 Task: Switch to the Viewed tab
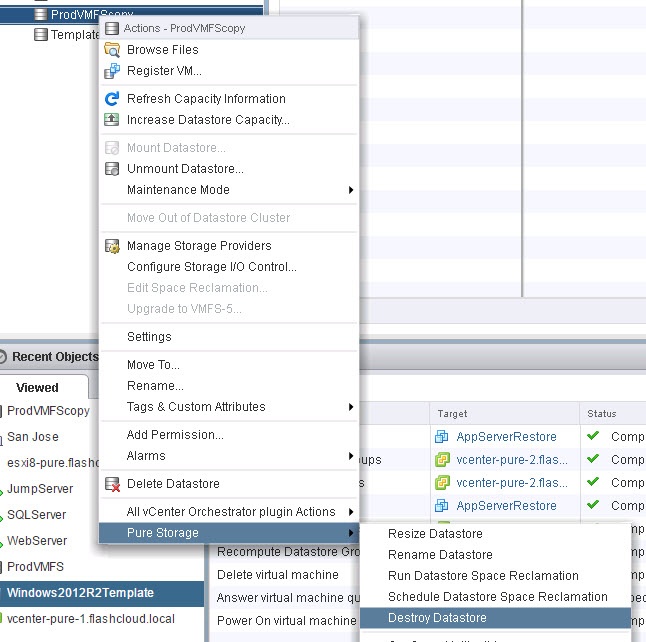click(x=37, y=387)
